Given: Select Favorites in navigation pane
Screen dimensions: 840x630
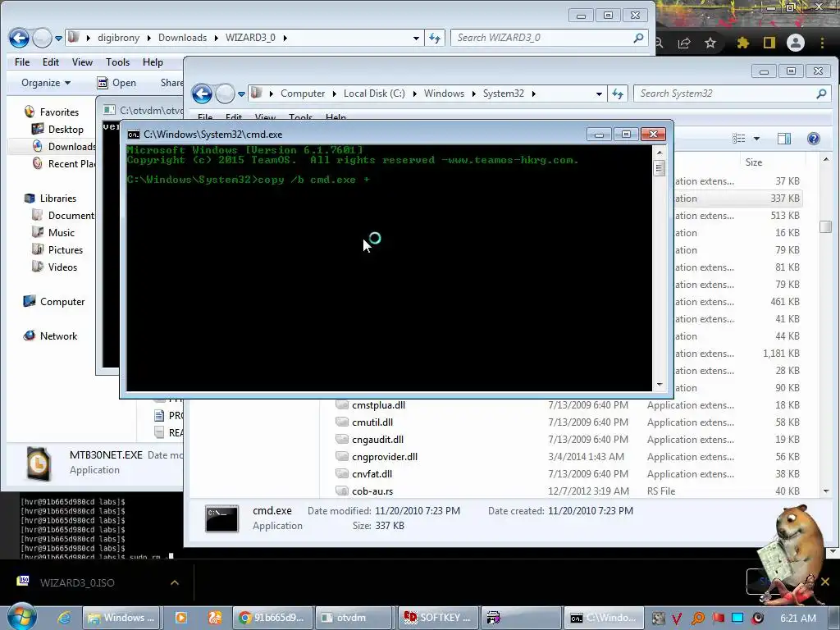Looking at the screenshot, I should (x=52, y=112).
